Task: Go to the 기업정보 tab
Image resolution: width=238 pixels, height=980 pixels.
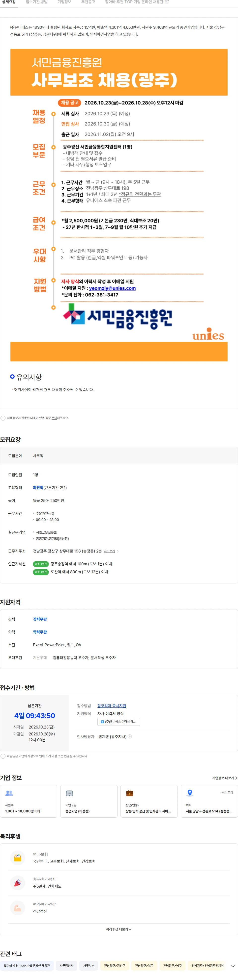Action: [x=64, y=2]
